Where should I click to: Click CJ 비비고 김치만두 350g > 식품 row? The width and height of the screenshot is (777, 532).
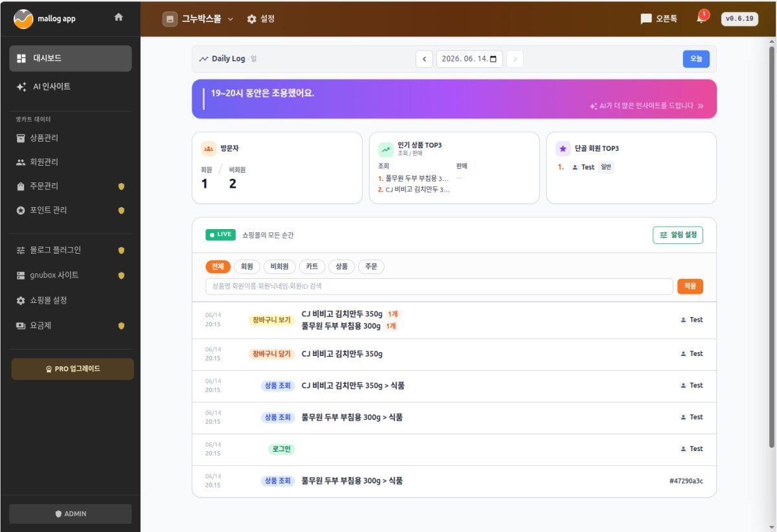tap(455, 386)
